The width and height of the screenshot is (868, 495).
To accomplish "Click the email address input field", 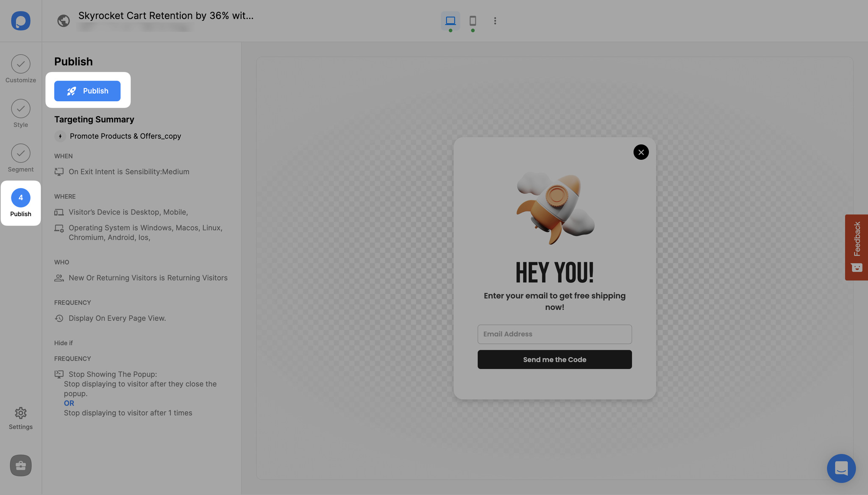I will [554, 334].
